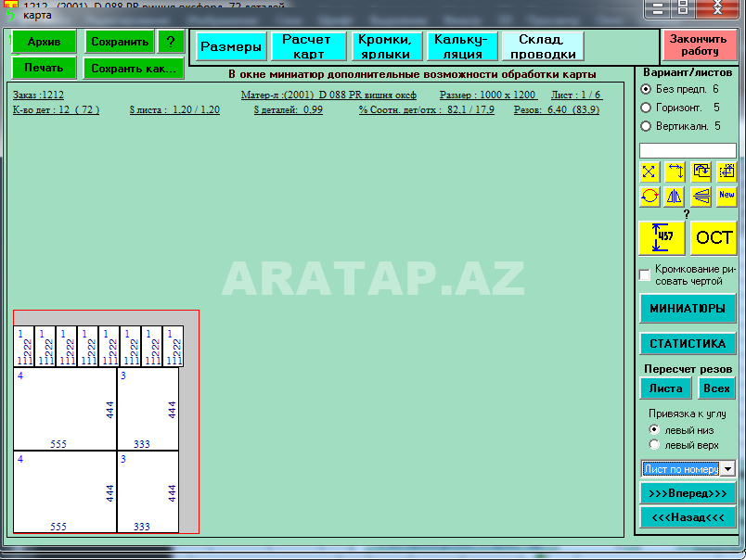Open the 'Калькуляция' tab
The width and height of the screenshot is (746, 560).
coord(459,46)
